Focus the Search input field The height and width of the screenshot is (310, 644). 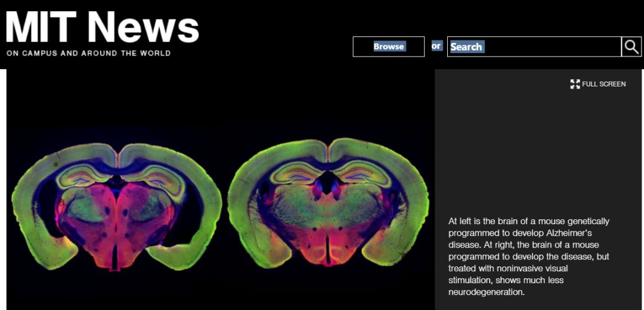point(534,47)
